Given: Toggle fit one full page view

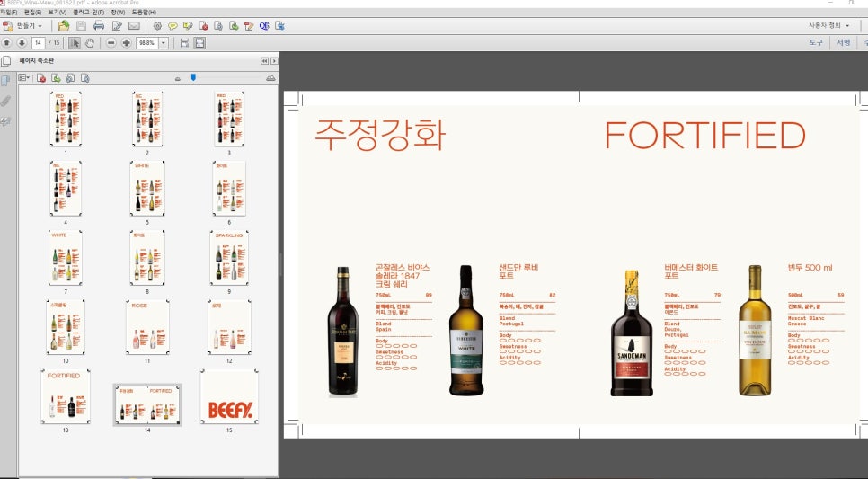Looking at the screenshot, I should 199,42.
